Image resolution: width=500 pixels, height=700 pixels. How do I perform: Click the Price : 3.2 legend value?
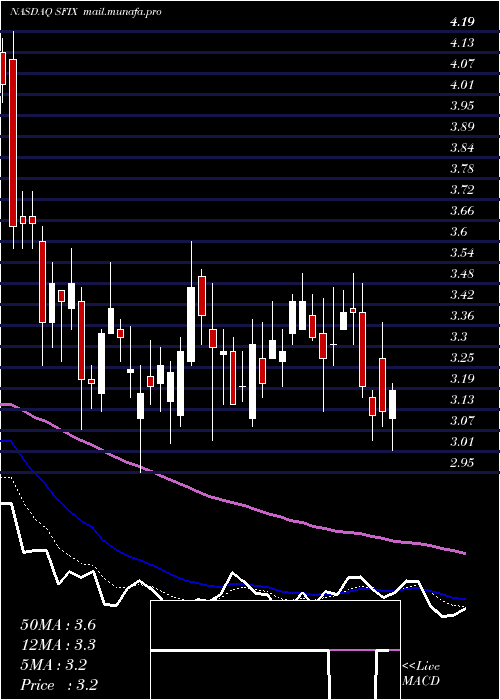[x=59, y=685]
